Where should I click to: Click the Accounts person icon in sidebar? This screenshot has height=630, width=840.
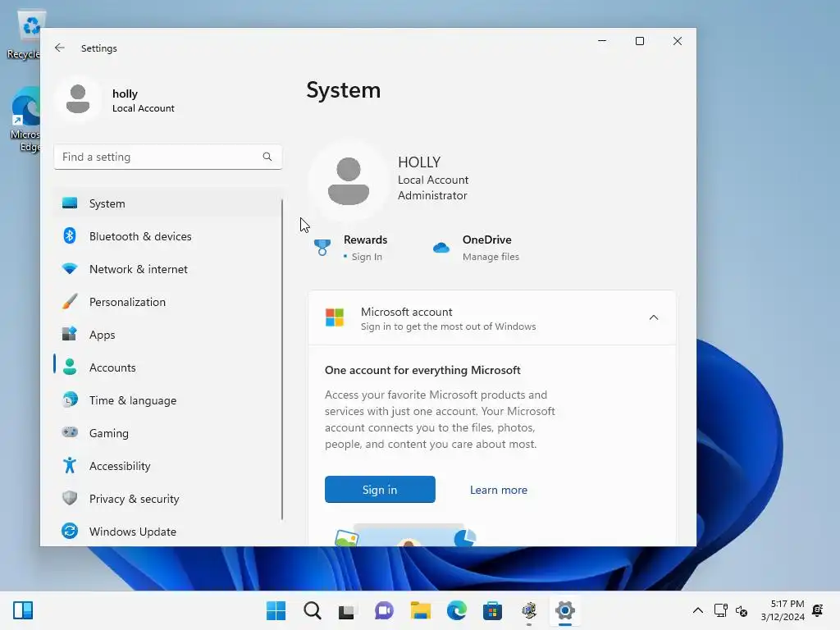pos(70,367)
